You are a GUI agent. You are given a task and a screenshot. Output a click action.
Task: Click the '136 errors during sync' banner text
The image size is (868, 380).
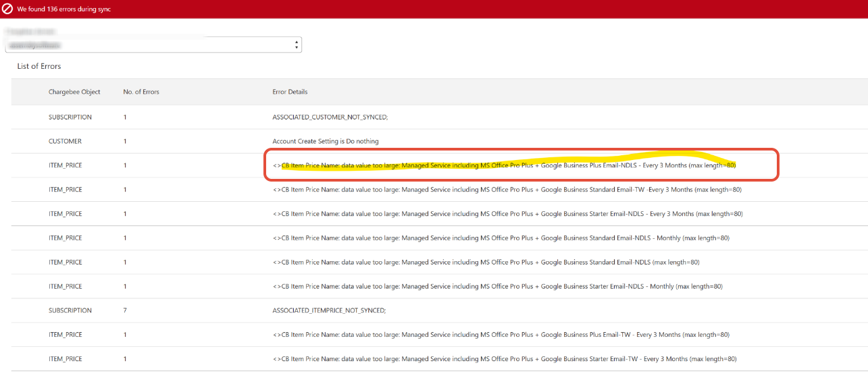[x=63, y=9]
